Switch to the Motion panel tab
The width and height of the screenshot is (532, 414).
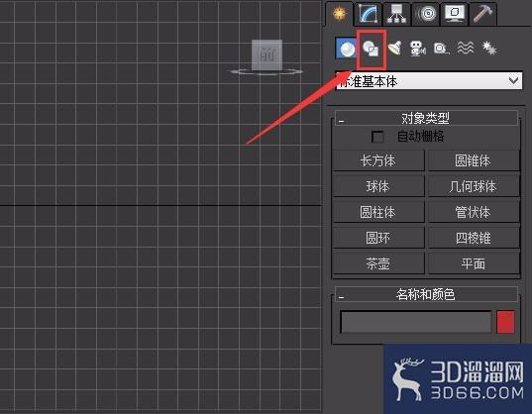point(426,14)
